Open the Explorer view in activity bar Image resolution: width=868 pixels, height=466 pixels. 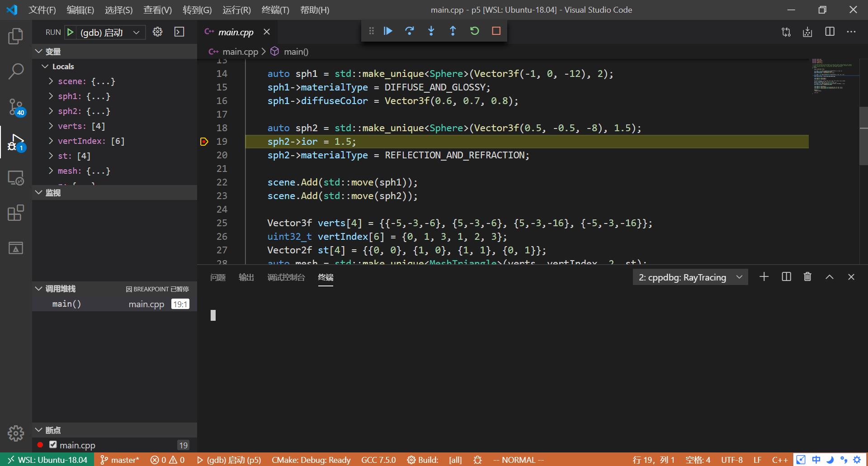(16, 36)
